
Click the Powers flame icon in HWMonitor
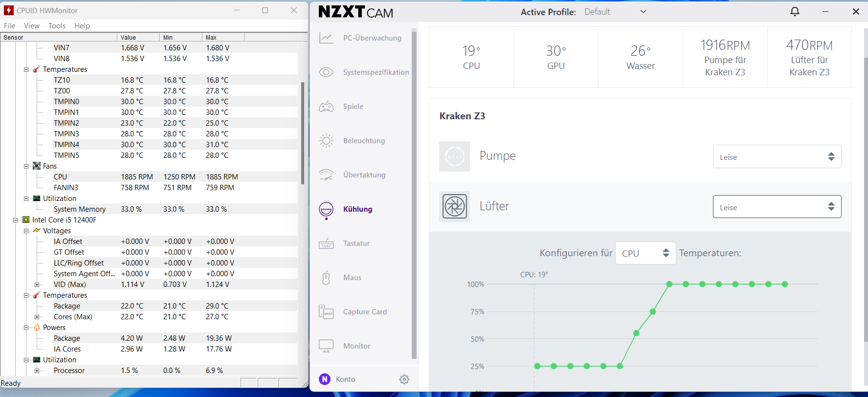37,328
